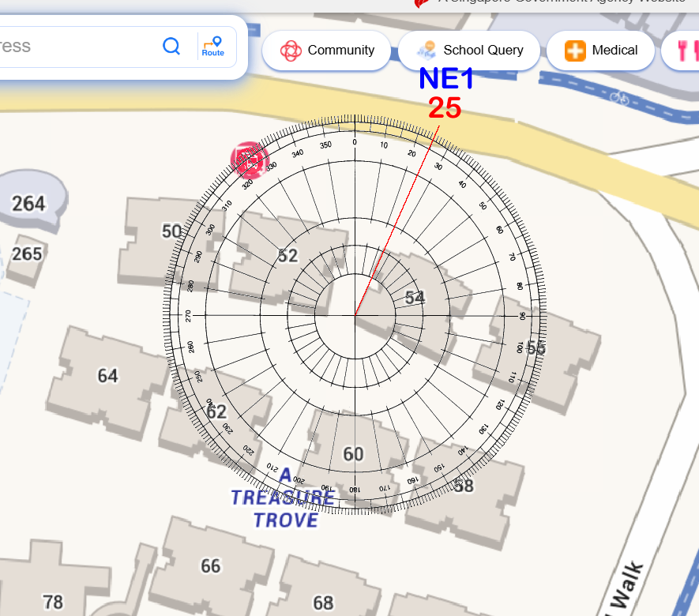Select building 68 on the map
Image resolution: width=699 pixels, height=616 pixels.
323,603
